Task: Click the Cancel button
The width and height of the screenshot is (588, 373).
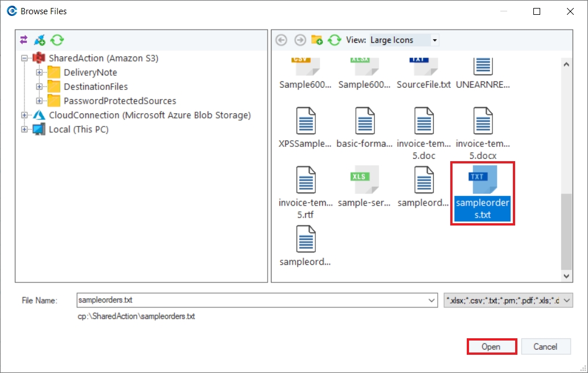Action: tap(546, 347)
